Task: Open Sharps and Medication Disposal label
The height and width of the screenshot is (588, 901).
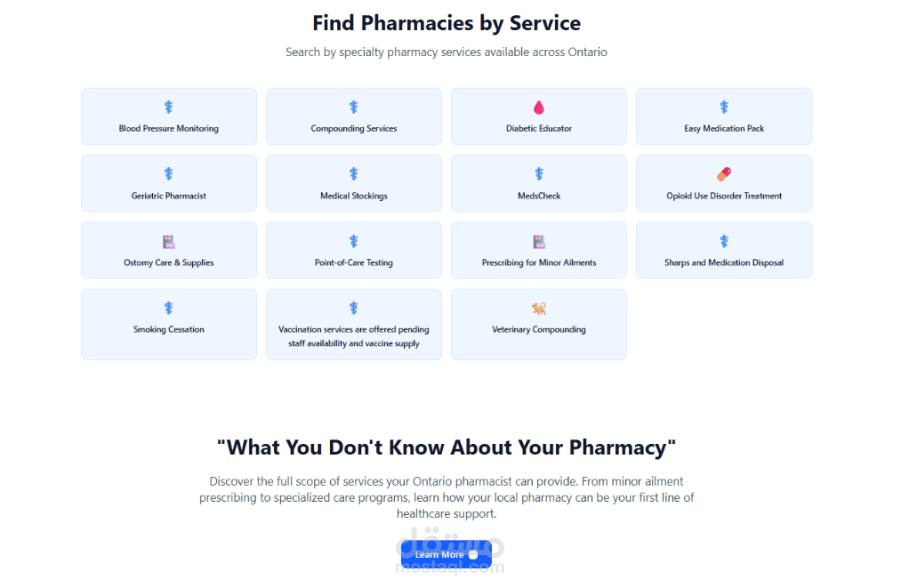Action: [x=724, y=262]
